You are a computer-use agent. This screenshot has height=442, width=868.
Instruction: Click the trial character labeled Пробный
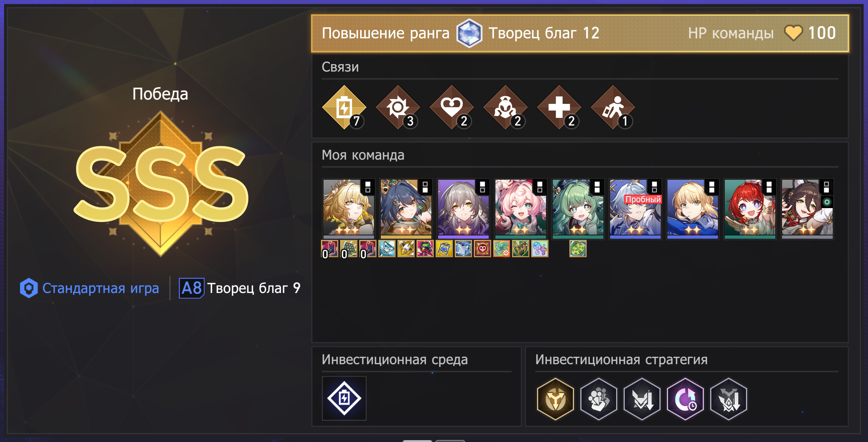pos(635,209)
